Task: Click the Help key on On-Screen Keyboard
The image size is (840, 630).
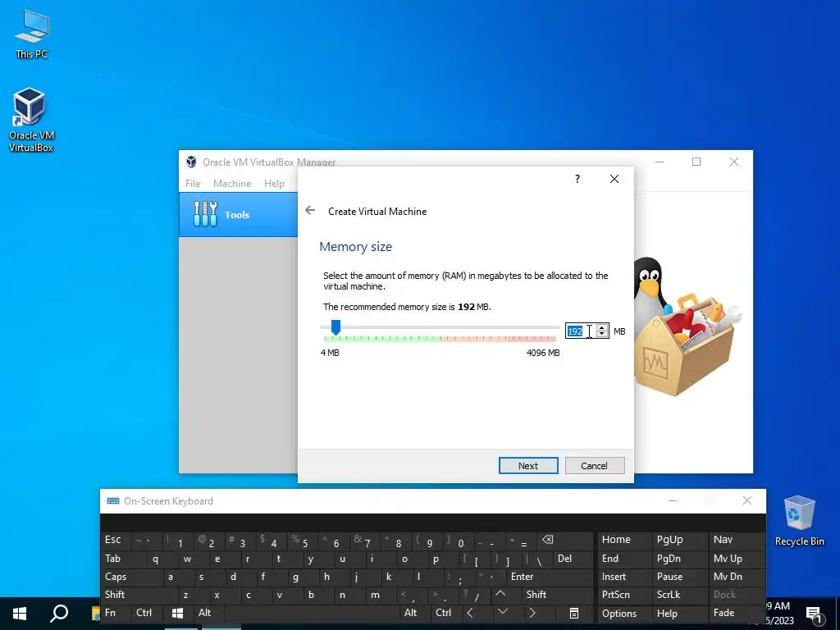Action: (678, 614)
